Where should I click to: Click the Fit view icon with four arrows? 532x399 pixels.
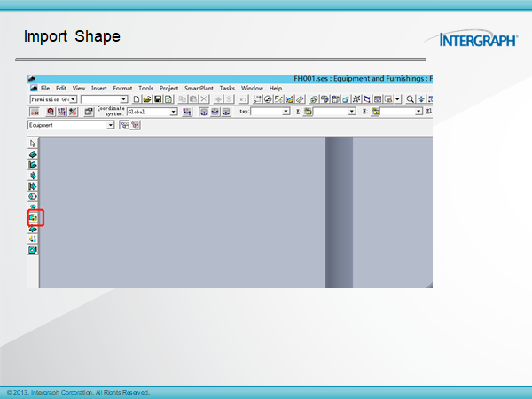click(x=421, y=99)
